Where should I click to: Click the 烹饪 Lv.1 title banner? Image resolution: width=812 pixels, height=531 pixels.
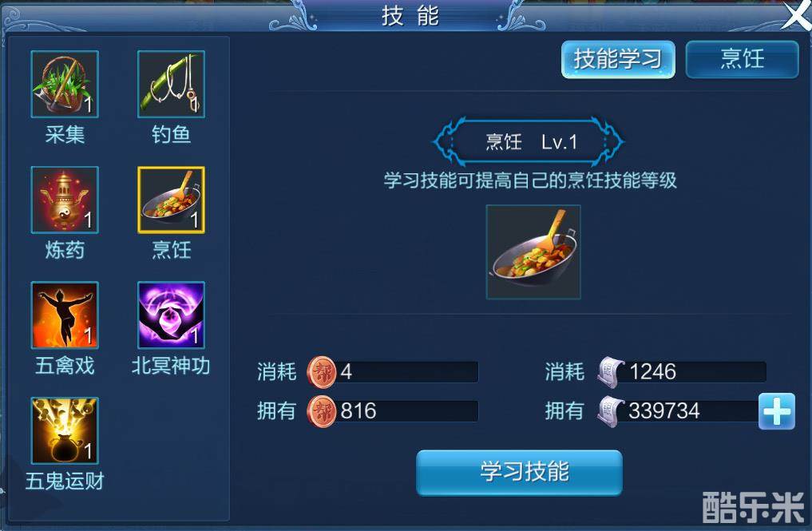[x=529, y=142]
